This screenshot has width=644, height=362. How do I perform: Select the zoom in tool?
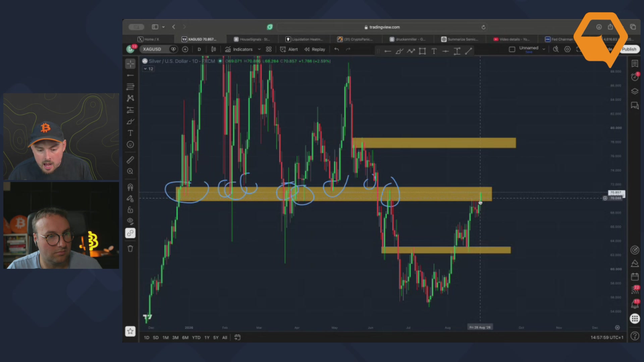(x=130, y=171)
